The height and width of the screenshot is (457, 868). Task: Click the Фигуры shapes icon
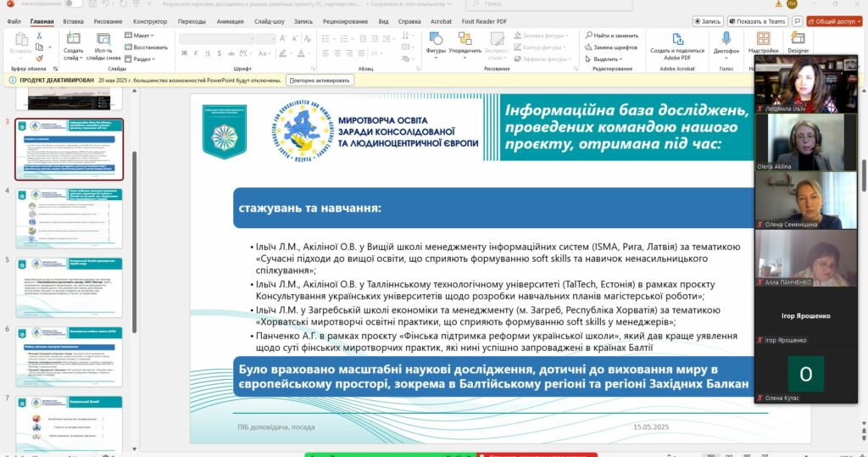pyautogui.click(x=436, y=39)
